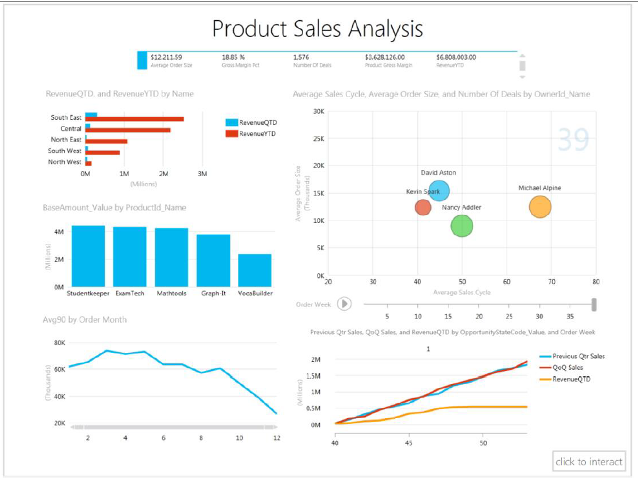
Task: Play the Order Week animation
Action: (344, 304)
